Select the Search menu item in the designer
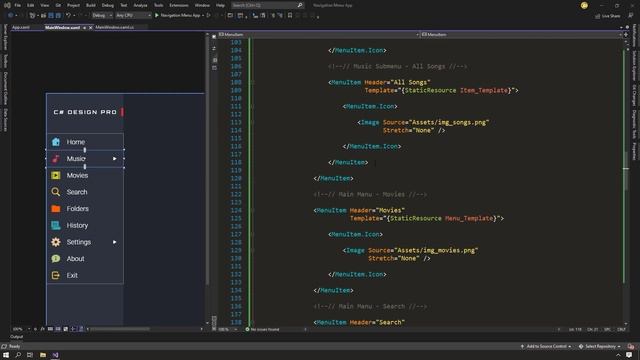The width and height of the screenshot is (640, 360). point(85,192)
